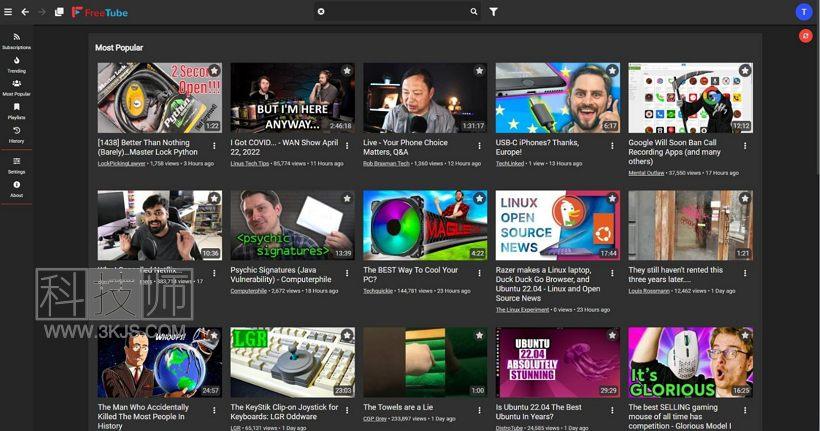The height and width of the screenshot is (431, 820).
Task: Clear the search field with the X icon
Action: coord(321,12)
